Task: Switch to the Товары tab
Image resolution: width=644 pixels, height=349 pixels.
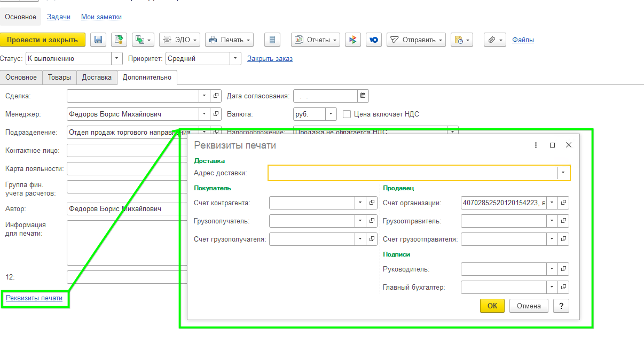Action: 59,77
